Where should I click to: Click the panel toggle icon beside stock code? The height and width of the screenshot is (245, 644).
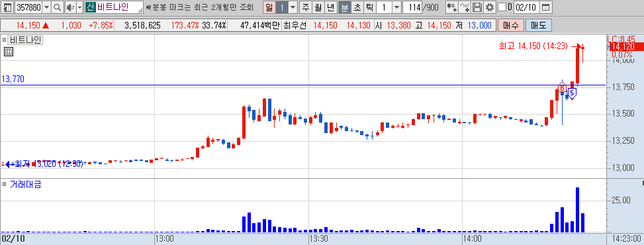coord(8,7)
